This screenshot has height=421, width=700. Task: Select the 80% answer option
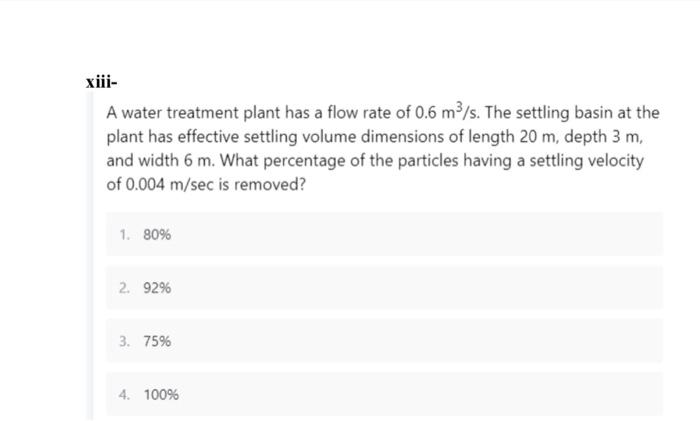tap(157, 235)
